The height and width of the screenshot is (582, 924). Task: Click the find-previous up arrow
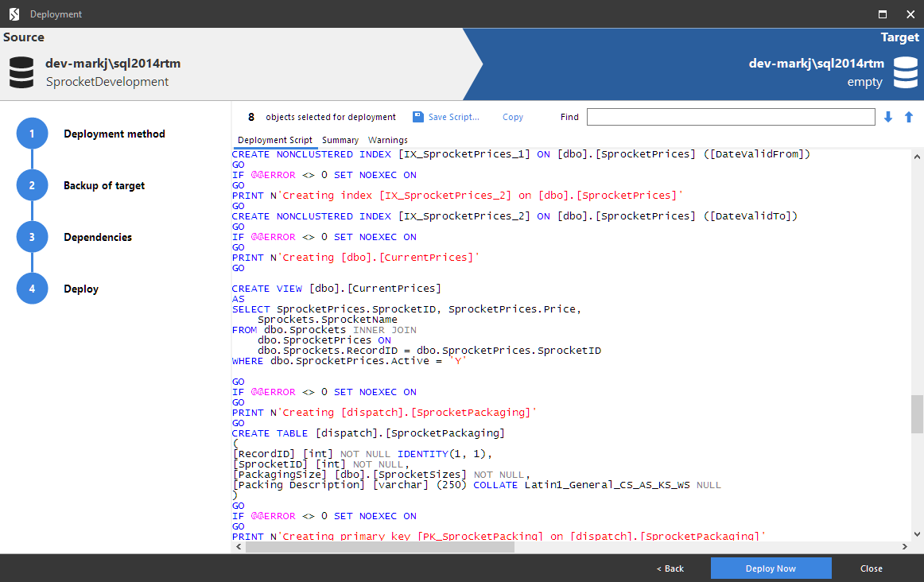[x=908, y=117]
